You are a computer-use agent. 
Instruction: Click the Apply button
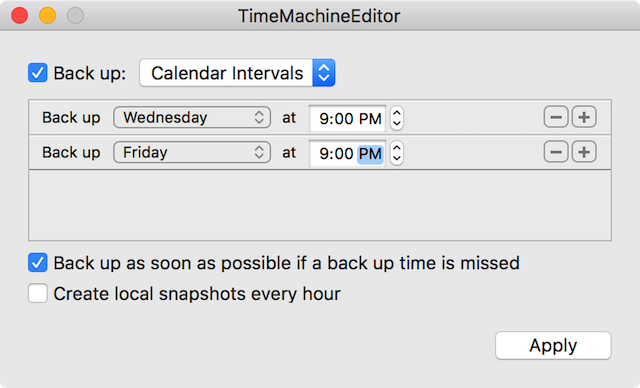pos(553,346)
